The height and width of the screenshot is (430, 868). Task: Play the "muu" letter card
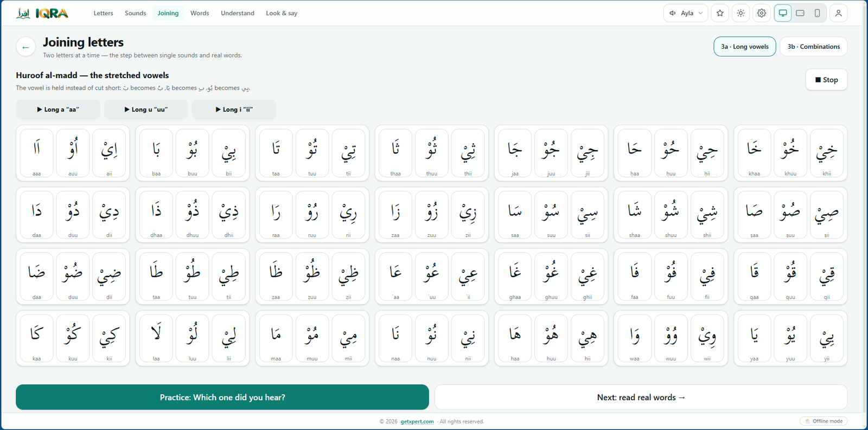[312, 338]
